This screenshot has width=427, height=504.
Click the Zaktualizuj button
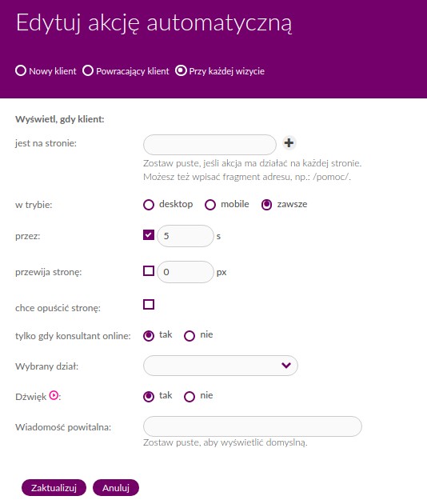click(x=54, y=488)
